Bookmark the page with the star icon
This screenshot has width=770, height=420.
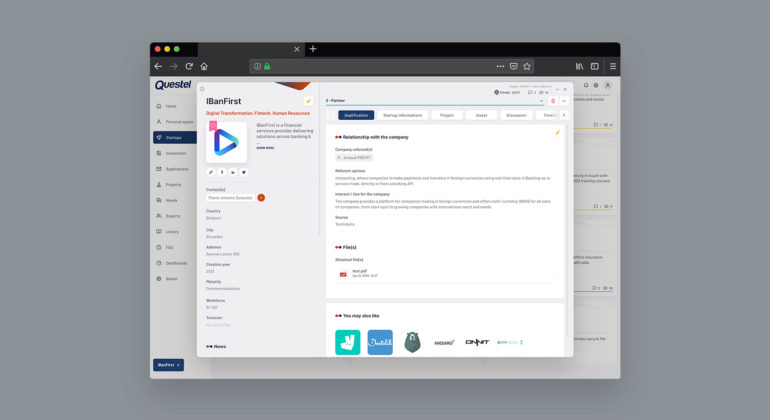coord(527,66)
